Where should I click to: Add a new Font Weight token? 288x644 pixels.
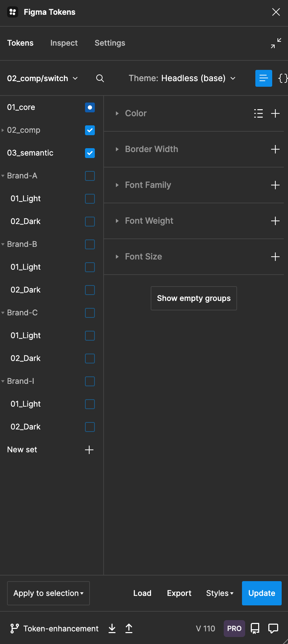[275, 221]
